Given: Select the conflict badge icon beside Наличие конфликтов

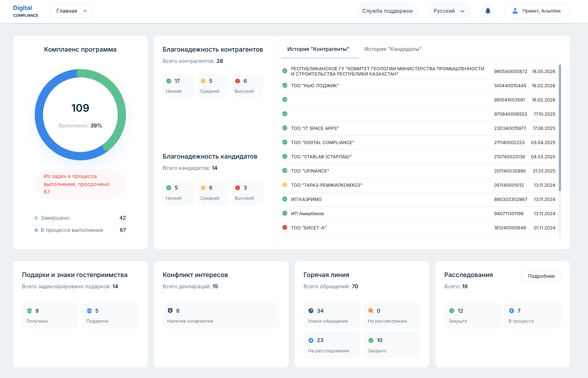Looking at the screenshot, I should [170, 311].
